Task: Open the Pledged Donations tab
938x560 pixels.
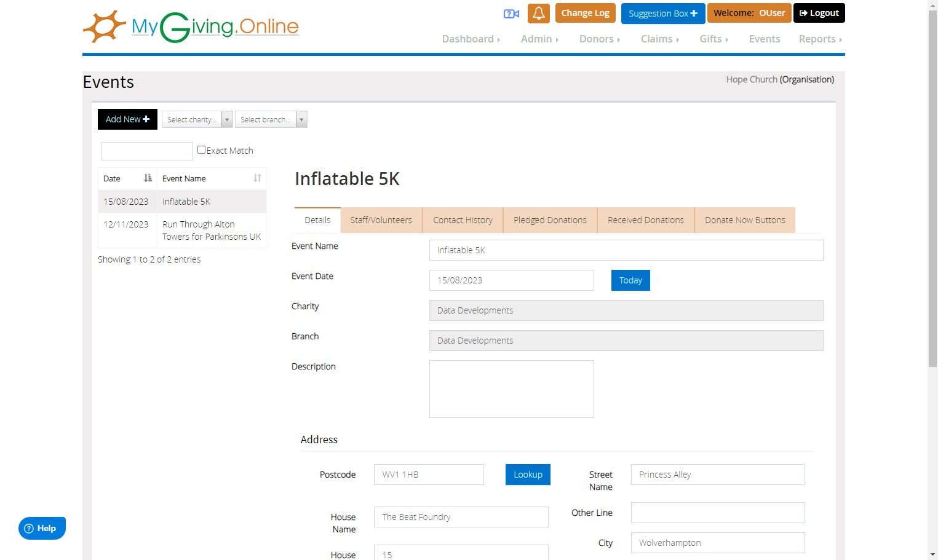Action: [550, 220]
